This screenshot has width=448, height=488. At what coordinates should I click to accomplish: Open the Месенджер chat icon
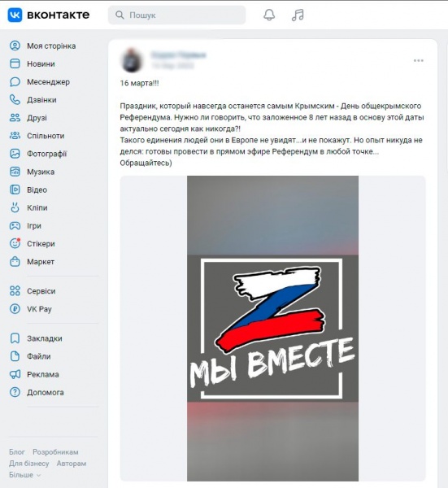[15, 82]
